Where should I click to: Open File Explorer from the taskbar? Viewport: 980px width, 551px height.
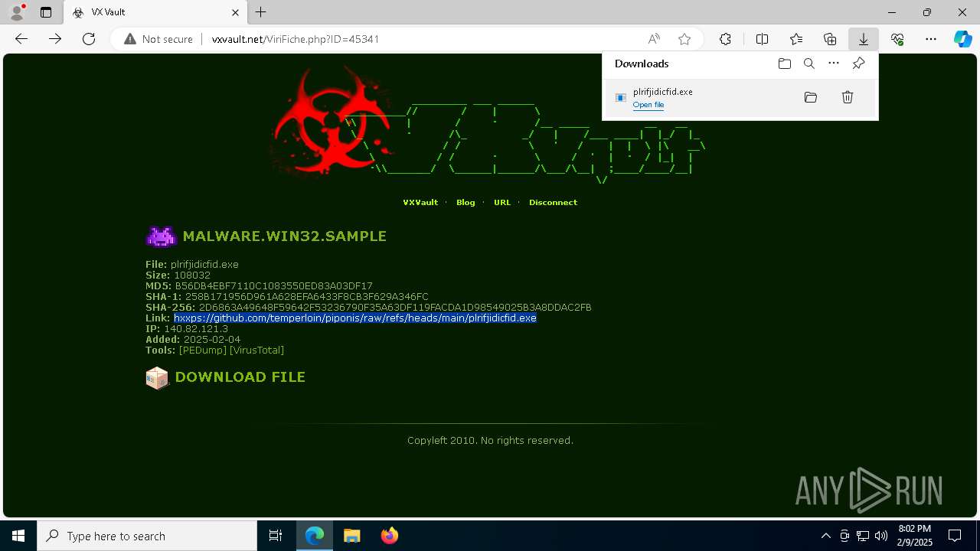[351, 536]
